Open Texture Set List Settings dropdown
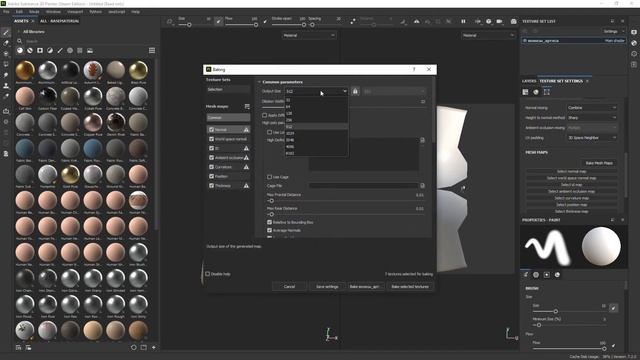The height and width of the screenshot is (360, 640). (x=613, y=31)
